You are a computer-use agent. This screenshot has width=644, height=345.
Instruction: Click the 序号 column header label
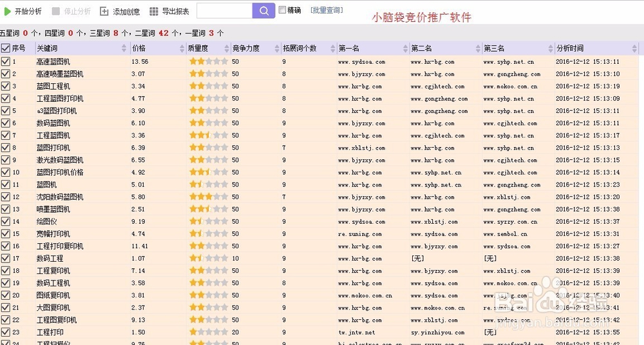pyautogui.click(x=19, y=48)
